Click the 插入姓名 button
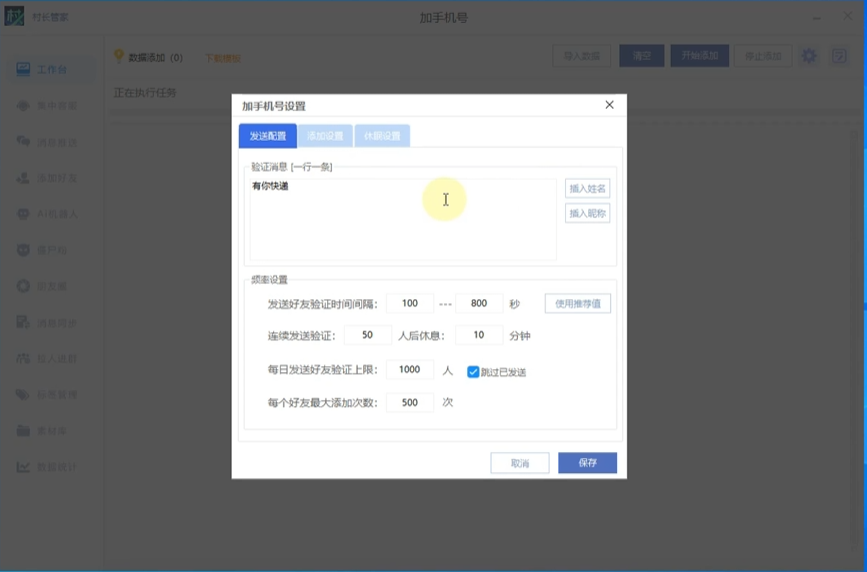867x572 pixels. pyautogui.click(x=587, y=189)
